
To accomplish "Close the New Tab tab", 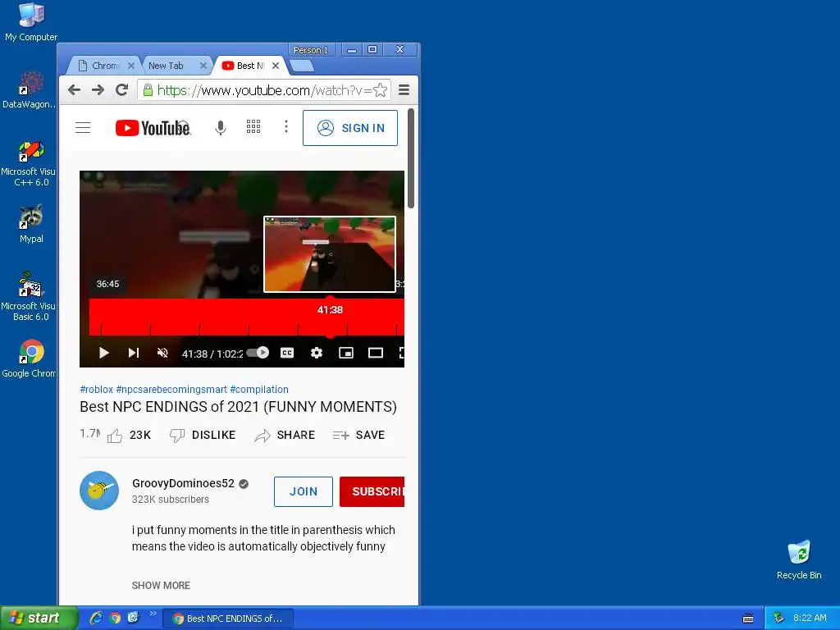I will coord(203,66).
